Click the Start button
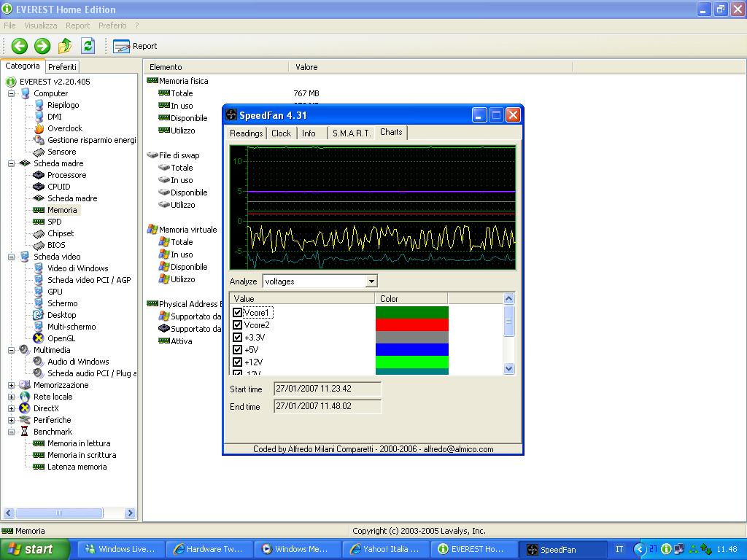This screenshot has height=560, width=747. pyautogui.click(x=34, y=549)
